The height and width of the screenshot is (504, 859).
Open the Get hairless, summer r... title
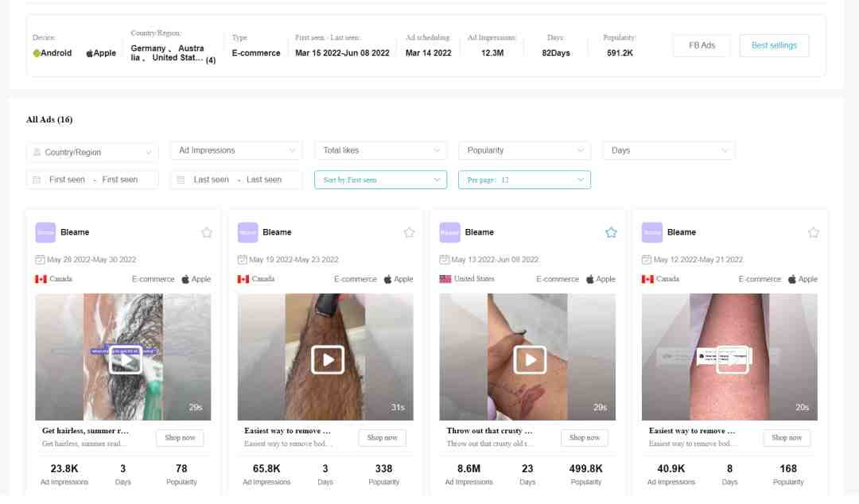click(x=85, y=431)
